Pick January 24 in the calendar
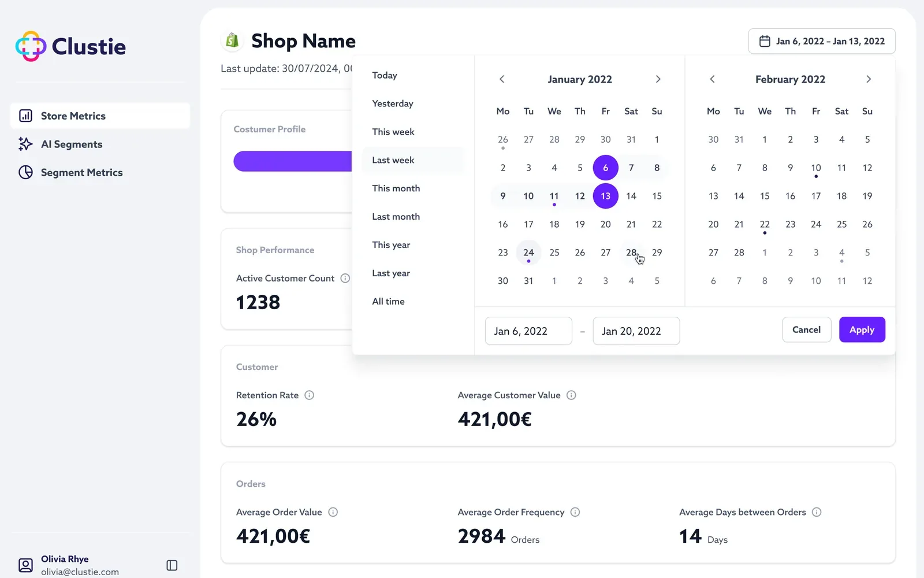Viewport: 924px width, 578px height. [528, 253]
